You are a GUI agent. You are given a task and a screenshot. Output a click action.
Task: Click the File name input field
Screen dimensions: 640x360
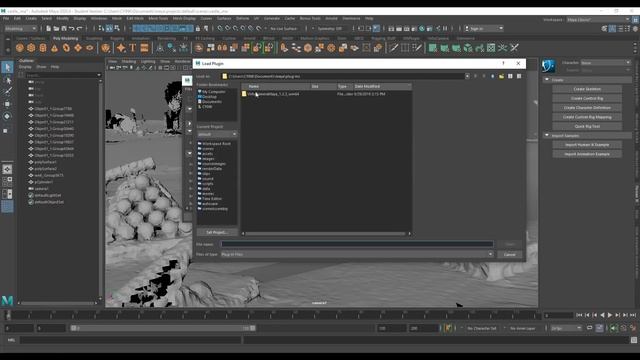(357, 244)
